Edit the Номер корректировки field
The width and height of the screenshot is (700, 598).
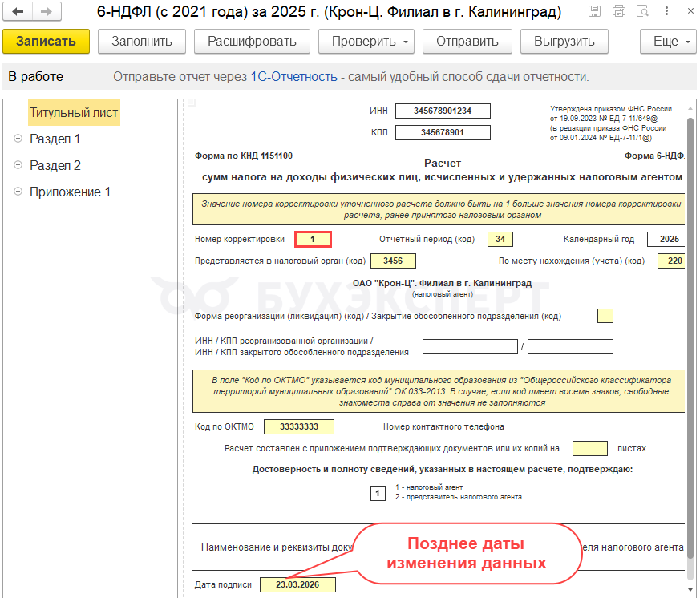coord(313,239)
